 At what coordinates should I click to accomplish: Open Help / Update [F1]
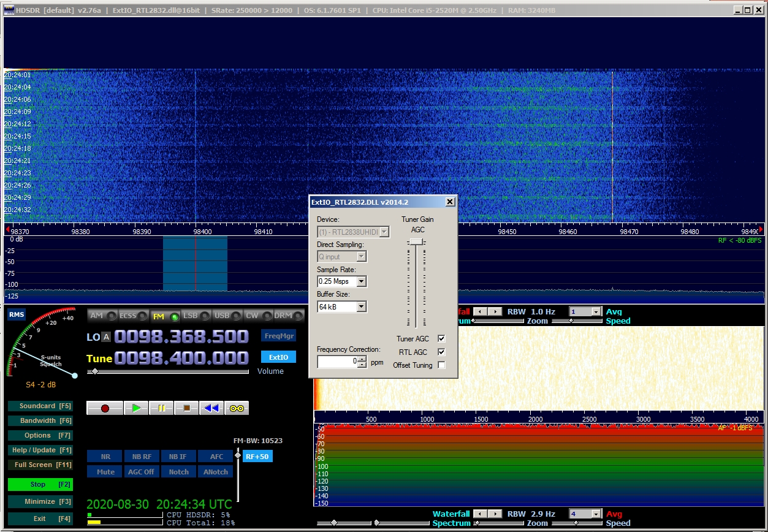pyautogui.click(x=40, y=450)
